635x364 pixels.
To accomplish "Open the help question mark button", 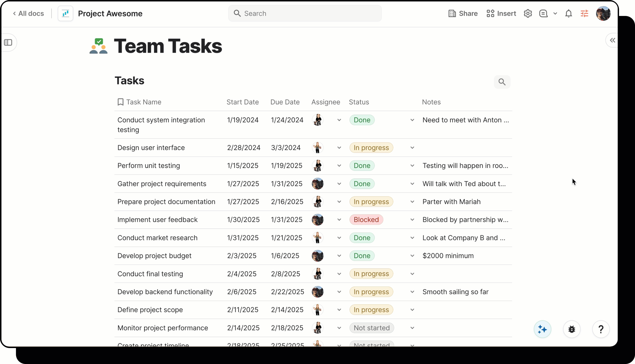I will (600, 329).
